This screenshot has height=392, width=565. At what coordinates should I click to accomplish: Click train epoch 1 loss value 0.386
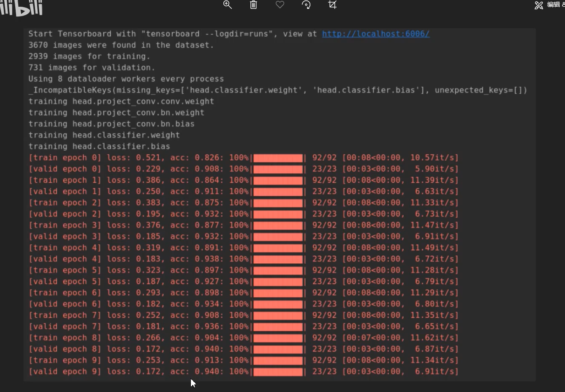coord(148,180)
